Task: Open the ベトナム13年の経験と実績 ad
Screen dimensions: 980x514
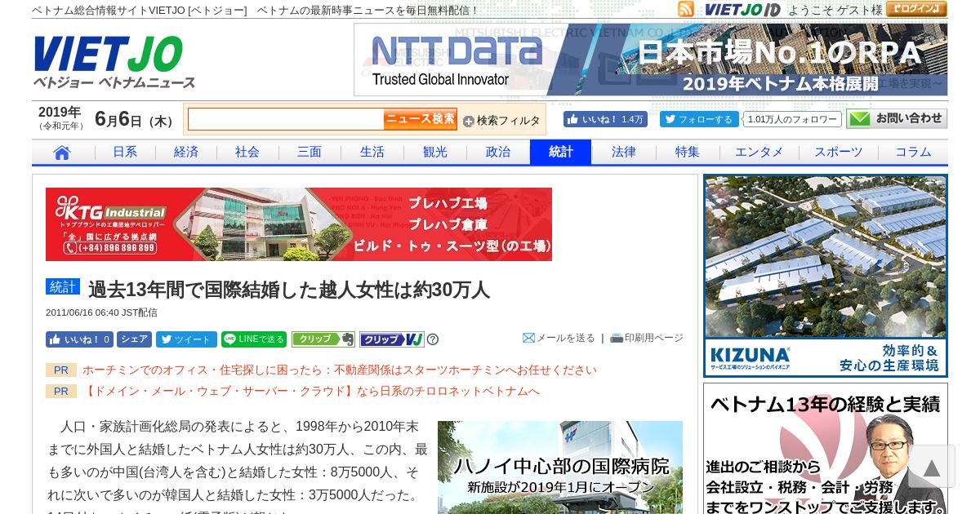Action: (x=826, y=449)
